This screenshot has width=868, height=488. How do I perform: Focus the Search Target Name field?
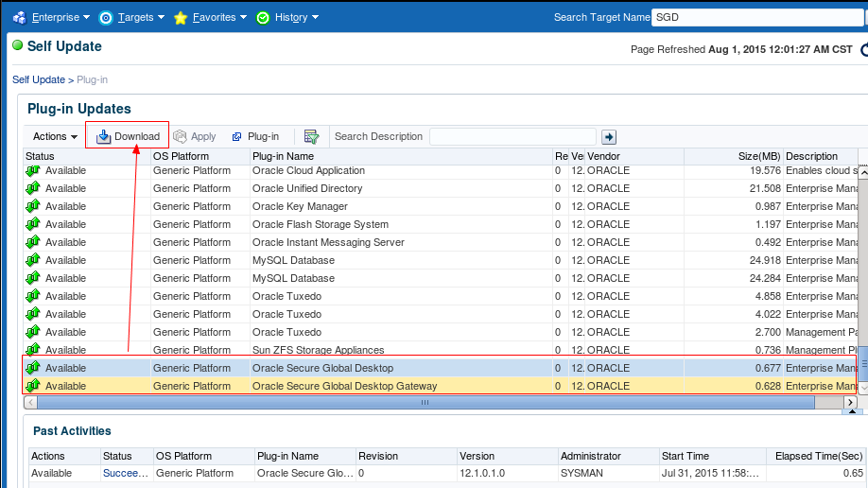click(x=757, y=17)
